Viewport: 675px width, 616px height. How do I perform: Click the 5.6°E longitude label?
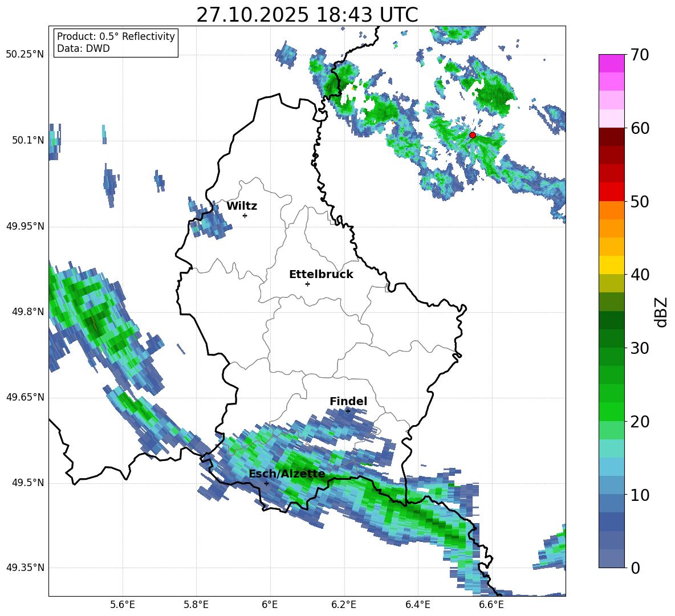123,605
